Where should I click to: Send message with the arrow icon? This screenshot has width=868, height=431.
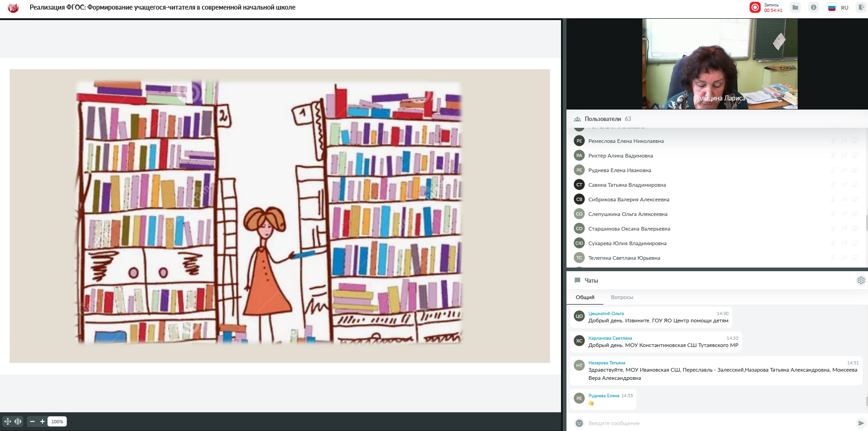[861, 423]
